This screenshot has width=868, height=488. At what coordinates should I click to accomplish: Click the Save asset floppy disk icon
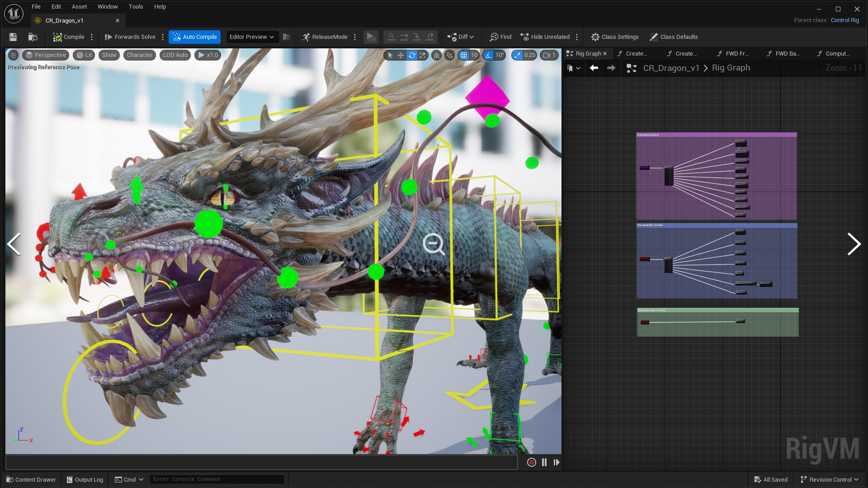pos(13,37)
